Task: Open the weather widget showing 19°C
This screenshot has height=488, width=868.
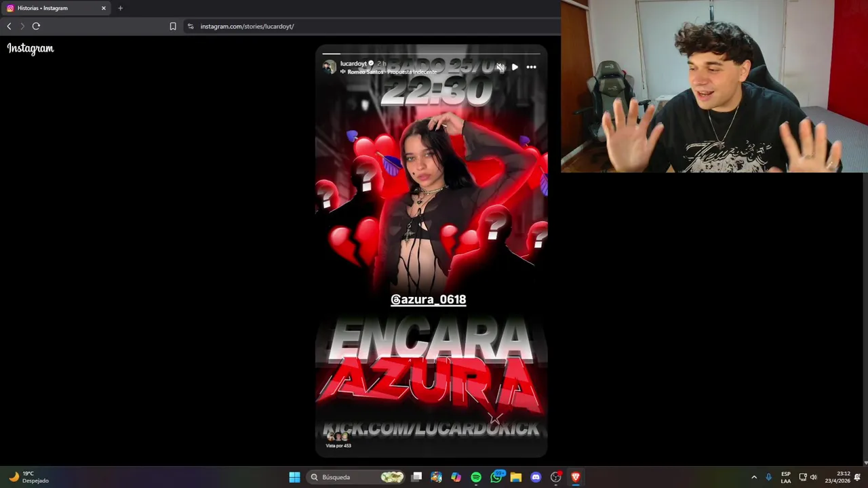Action: point(28,477)
